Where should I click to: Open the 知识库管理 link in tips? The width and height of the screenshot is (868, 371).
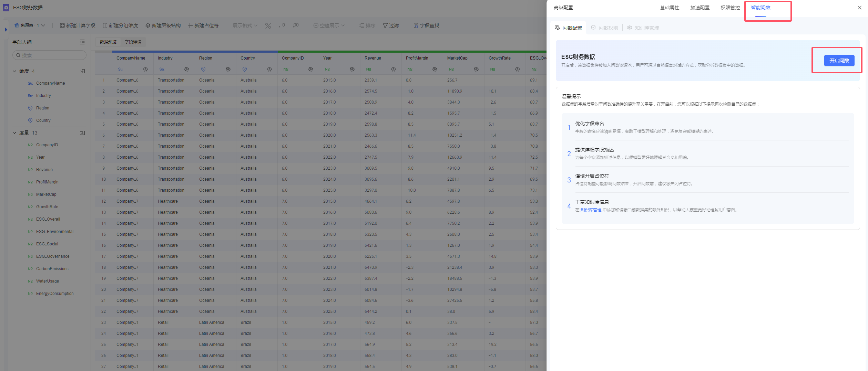point(591,210)
